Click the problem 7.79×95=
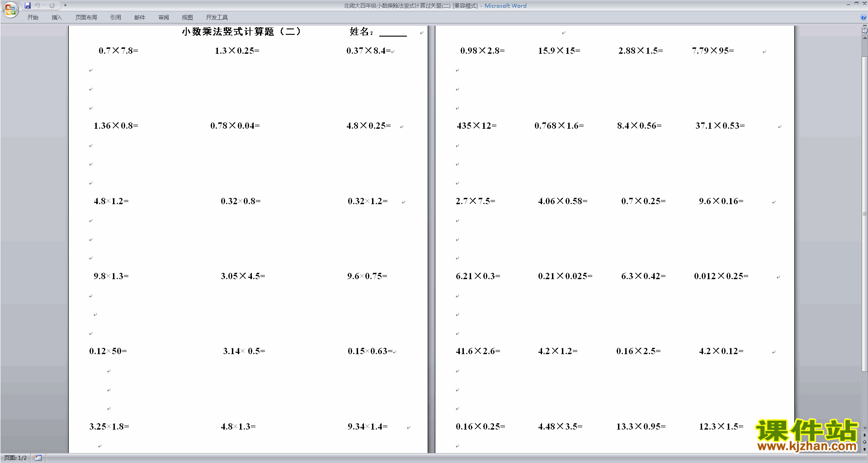 tap(713, 51)
